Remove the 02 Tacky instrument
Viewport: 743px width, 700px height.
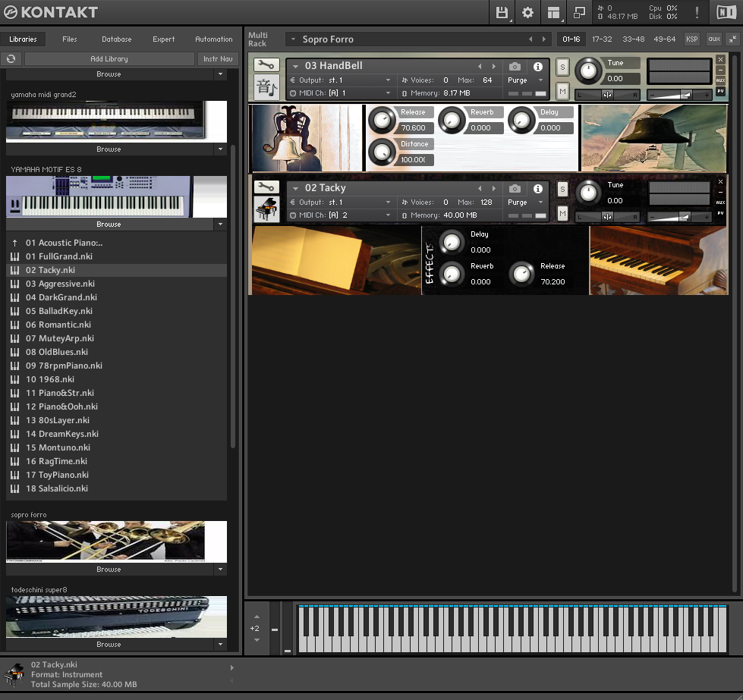click(720, 182)
